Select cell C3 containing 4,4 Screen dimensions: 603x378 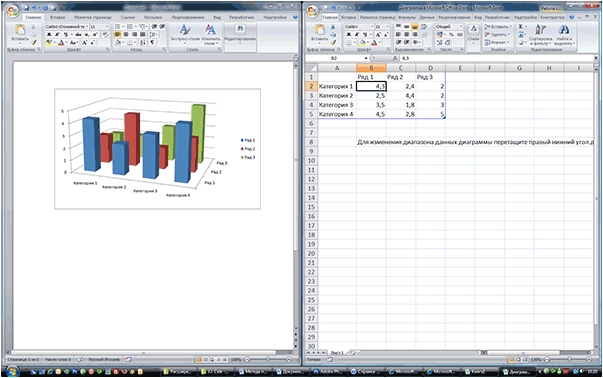click(x=401, y=96)
